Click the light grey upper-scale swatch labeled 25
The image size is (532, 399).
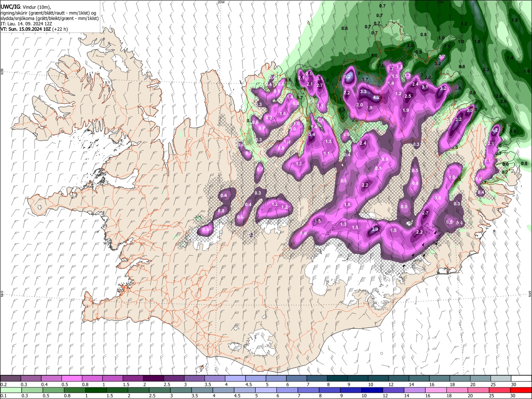(x=500, y=379)
